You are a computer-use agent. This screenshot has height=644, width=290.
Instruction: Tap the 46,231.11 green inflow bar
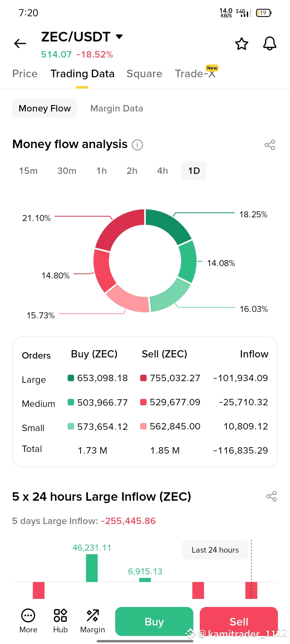[x=92, y=568]
